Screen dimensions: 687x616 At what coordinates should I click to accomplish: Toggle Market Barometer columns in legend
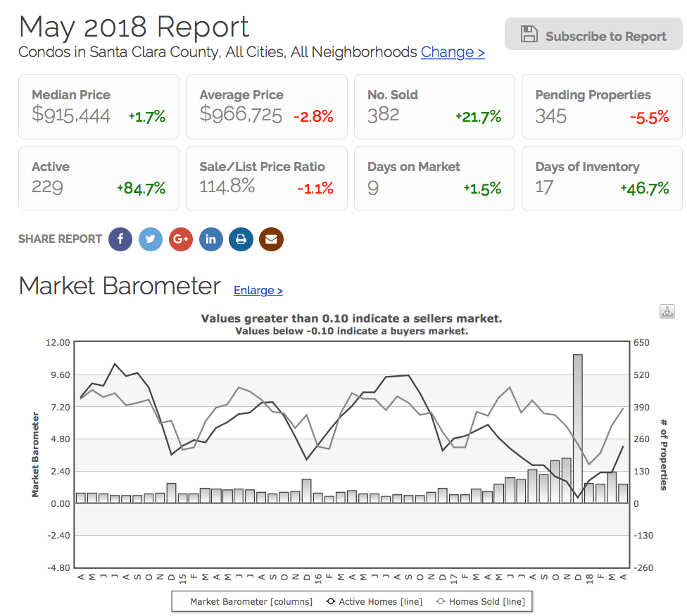[246, 602]
